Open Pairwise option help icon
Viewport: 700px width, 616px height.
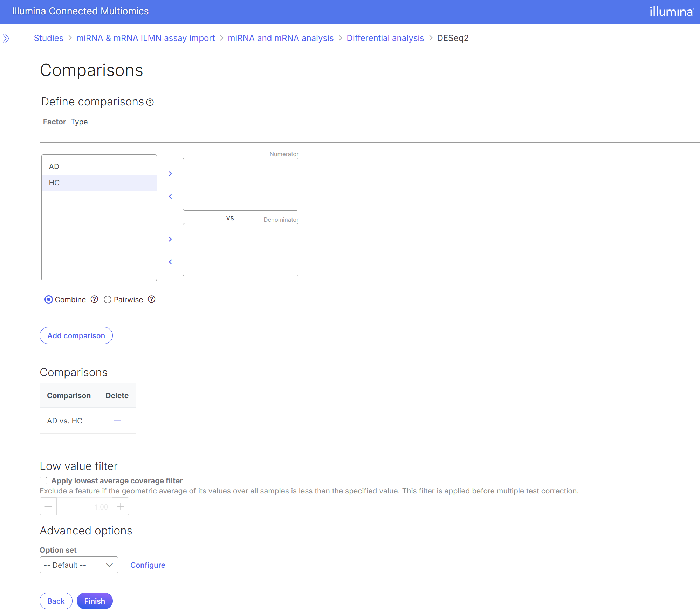[x=151, y=299]
